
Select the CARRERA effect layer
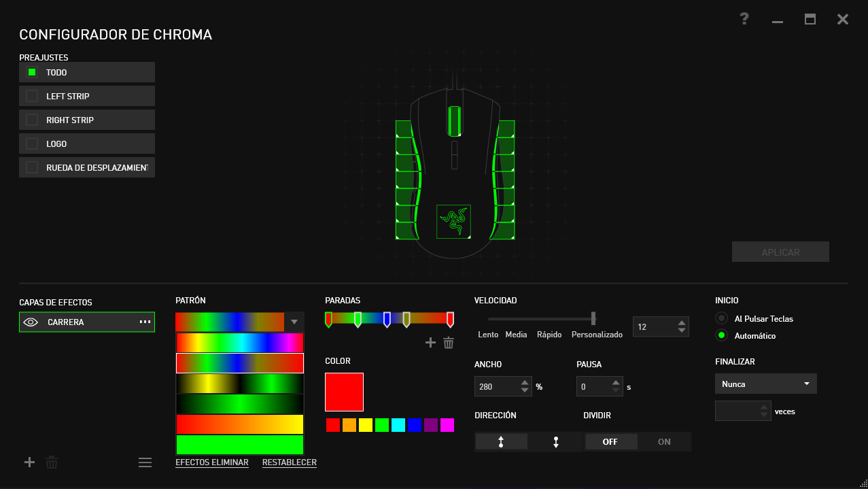(87, 322)
